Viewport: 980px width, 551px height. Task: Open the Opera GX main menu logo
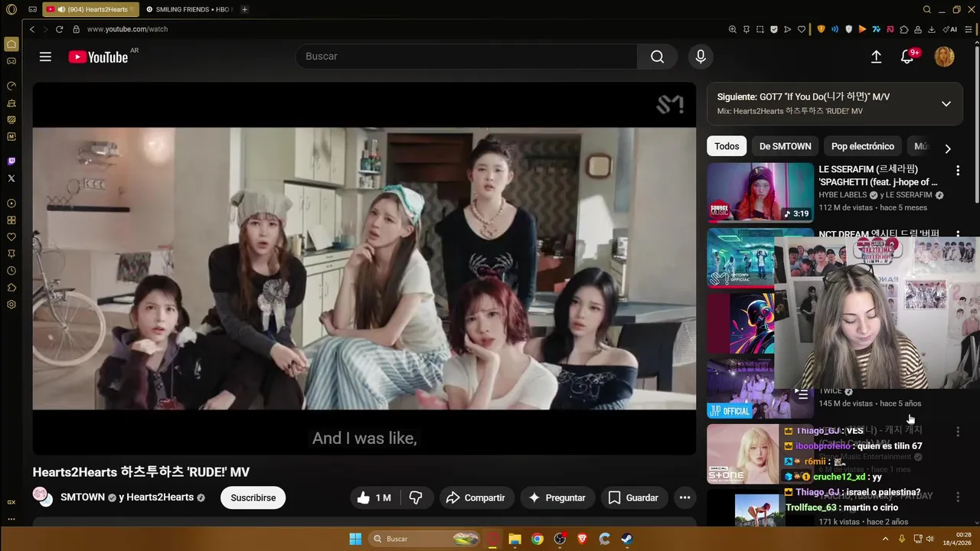[11, 9]
